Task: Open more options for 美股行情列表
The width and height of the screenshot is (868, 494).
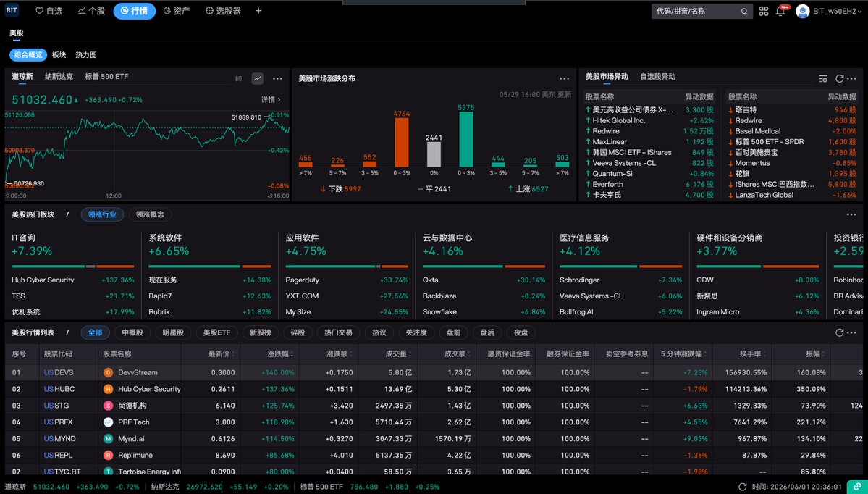Action: coord(851,333)
